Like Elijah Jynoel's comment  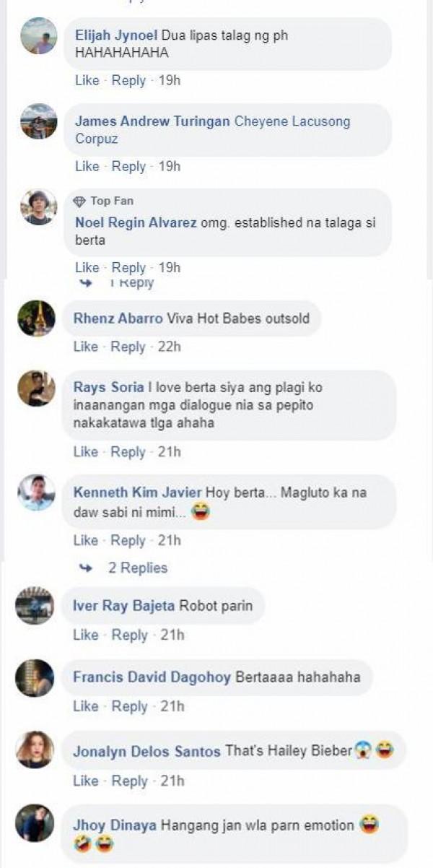(87, 80)
